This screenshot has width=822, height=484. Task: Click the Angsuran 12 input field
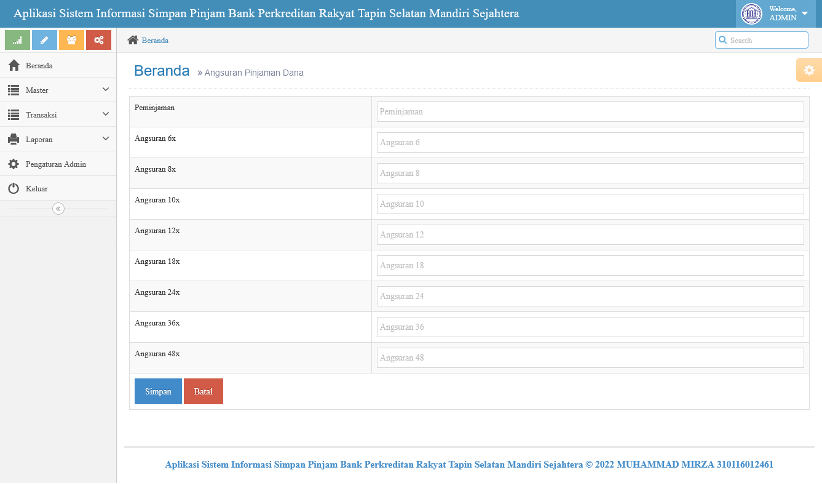[x=590, y=235]
